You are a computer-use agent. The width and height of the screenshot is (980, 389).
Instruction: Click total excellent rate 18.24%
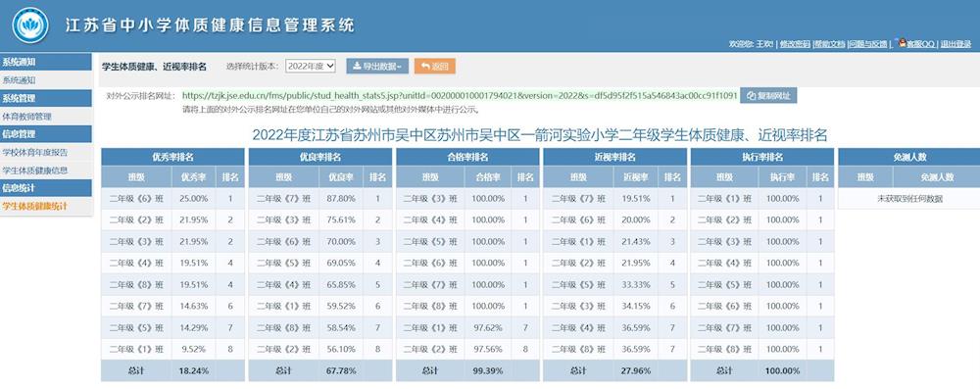(194, 370)
